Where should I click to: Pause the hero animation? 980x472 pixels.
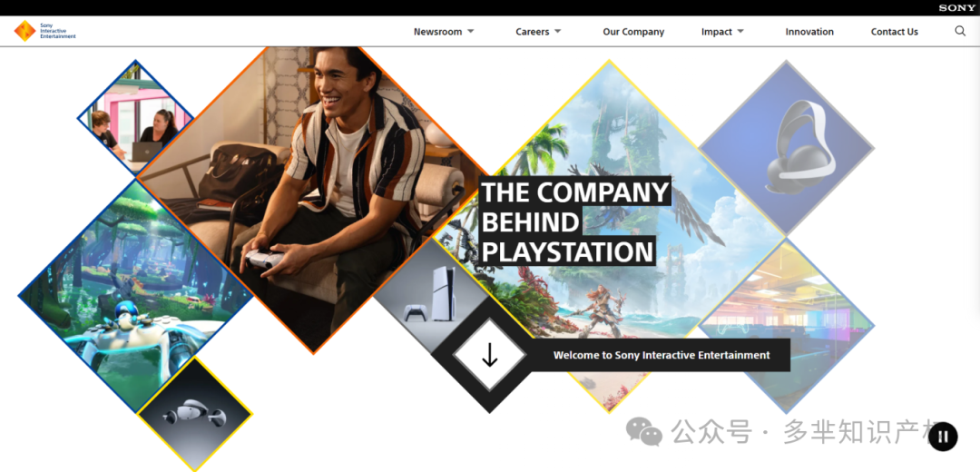(x=943, y=437)
